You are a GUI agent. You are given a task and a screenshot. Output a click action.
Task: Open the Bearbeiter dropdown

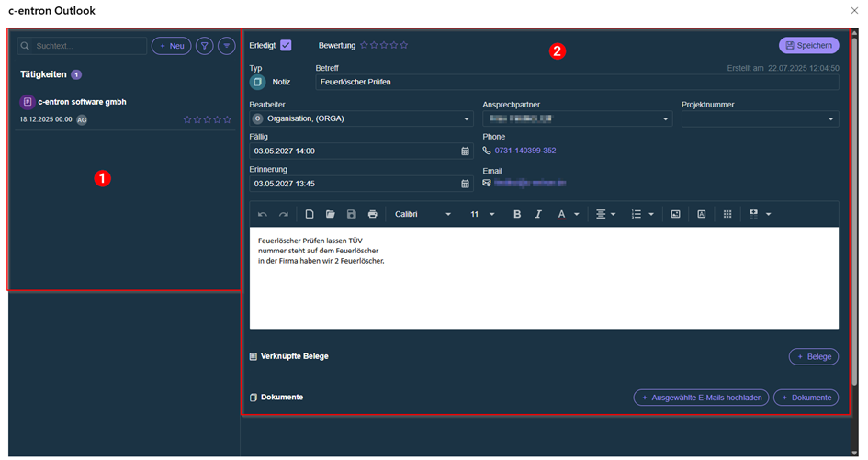[467, 119]
